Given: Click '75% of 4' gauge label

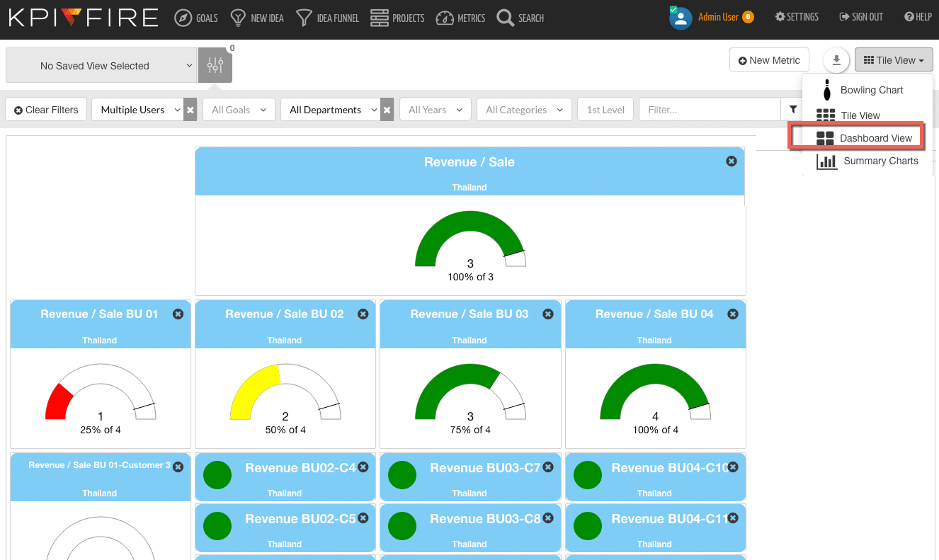Looking at the screenshot, I should click(470, 430).
